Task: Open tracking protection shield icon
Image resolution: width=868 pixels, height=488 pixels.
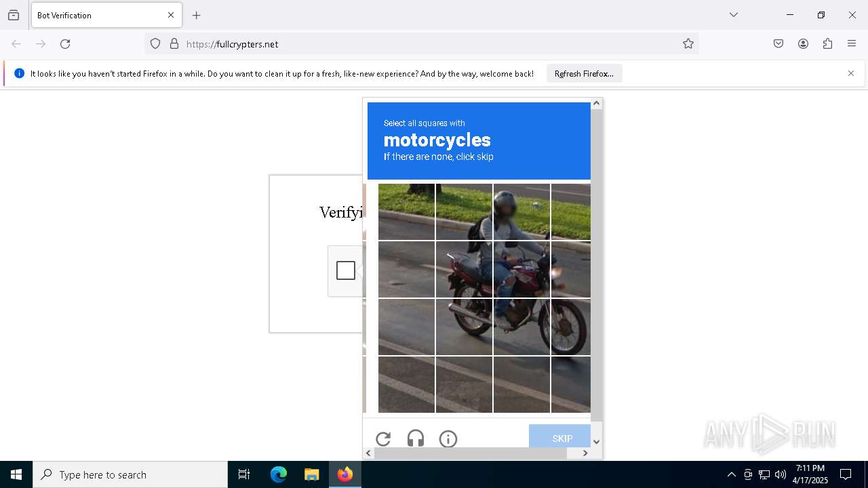Action: click(155, 44)
